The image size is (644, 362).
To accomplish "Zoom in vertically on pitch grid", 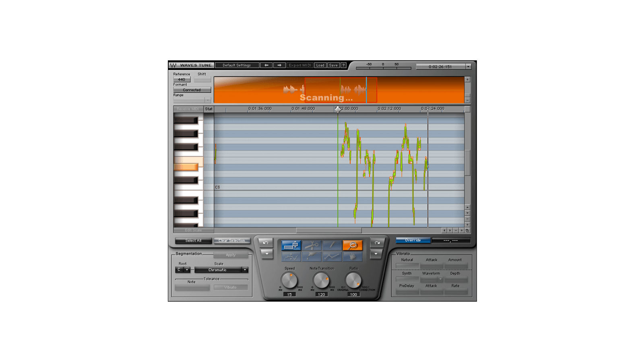I will tap(467, 224).
